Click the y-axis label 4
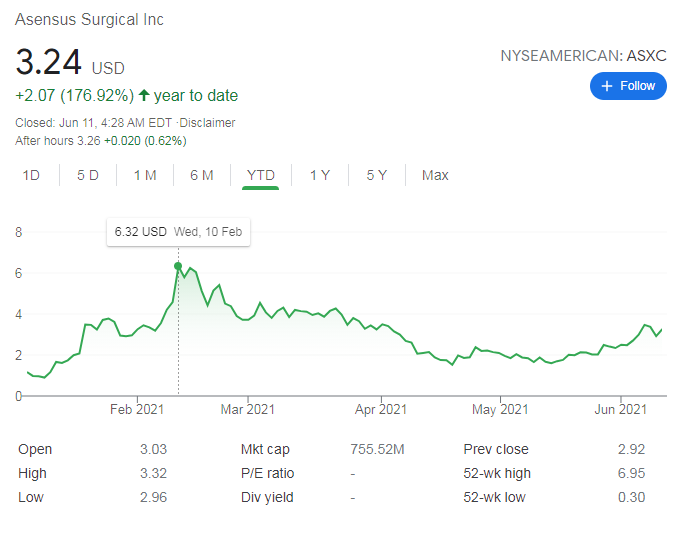684x534 pixels. point(18,314)
